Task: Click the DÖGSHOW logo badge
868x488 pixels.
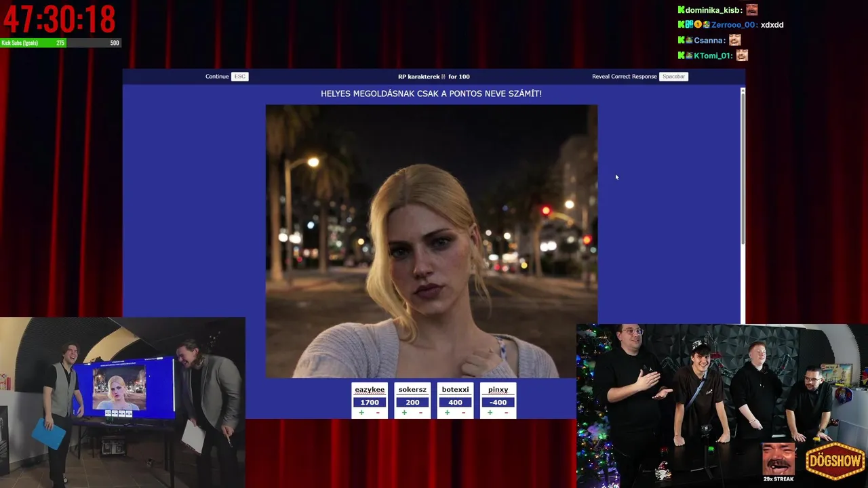Action: point(835,462)
